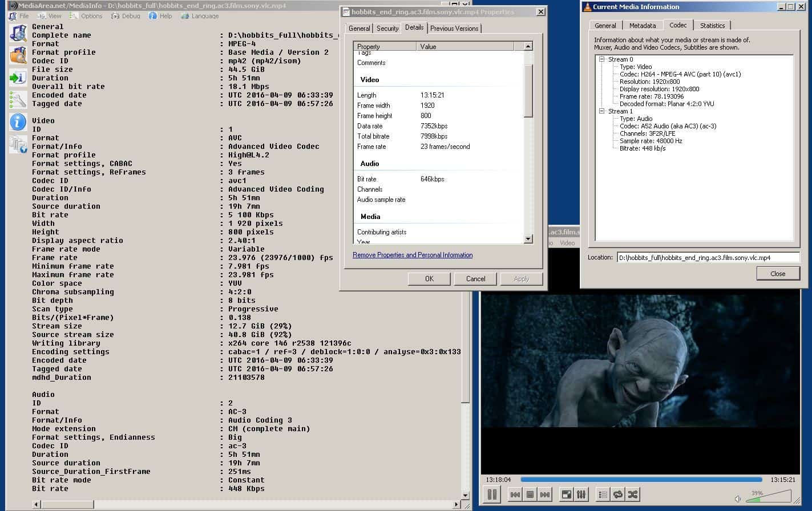Image resolution: width=812 pixels, height=511 pixels.
Task: Collapse the Stream 1 tree node
Action: click(x=601, y=111)
